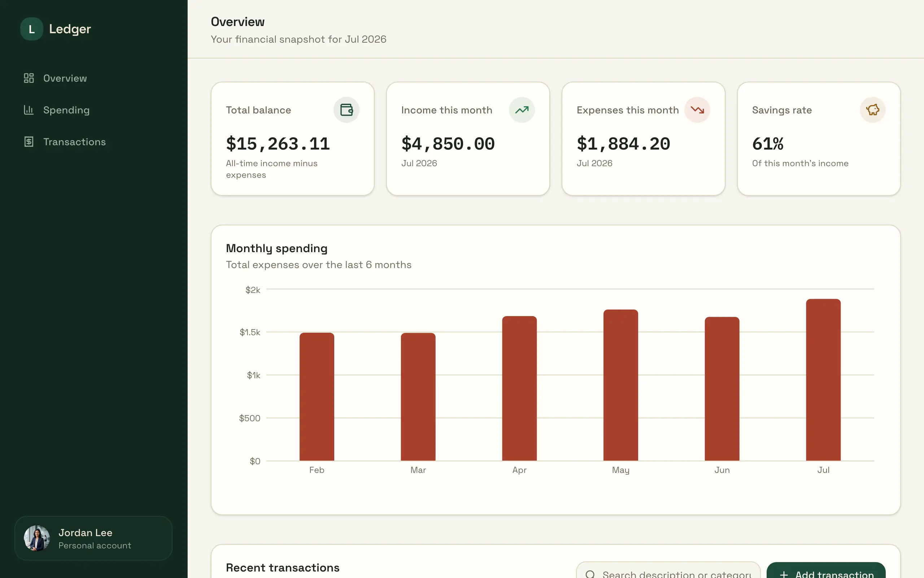The image size is (924, 578).
Task: Click the $500 axis label
Action: [x=250, y=418]
